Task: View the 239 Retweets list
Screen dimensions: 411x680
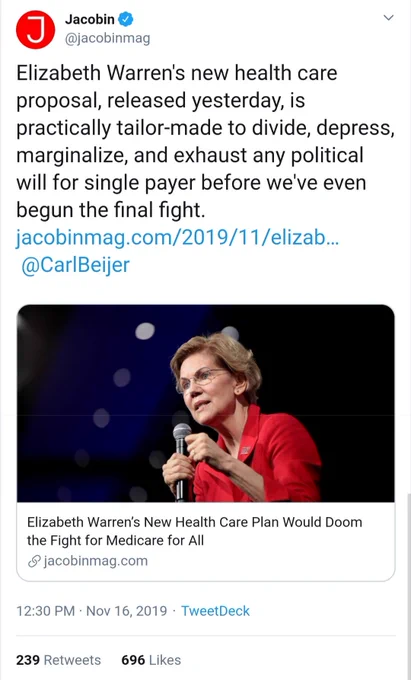Action: pos(58,660)
